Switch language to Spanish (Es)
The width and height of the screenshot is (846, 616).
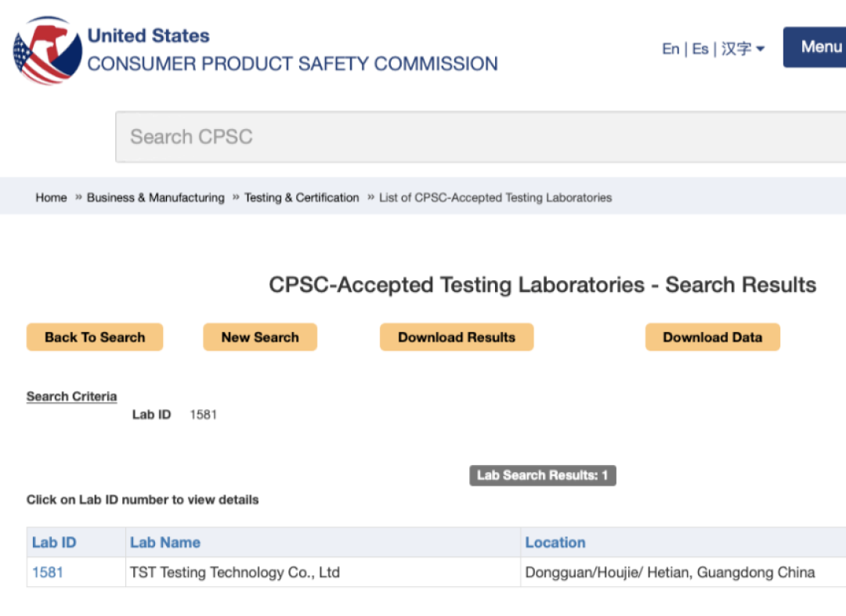700,49
